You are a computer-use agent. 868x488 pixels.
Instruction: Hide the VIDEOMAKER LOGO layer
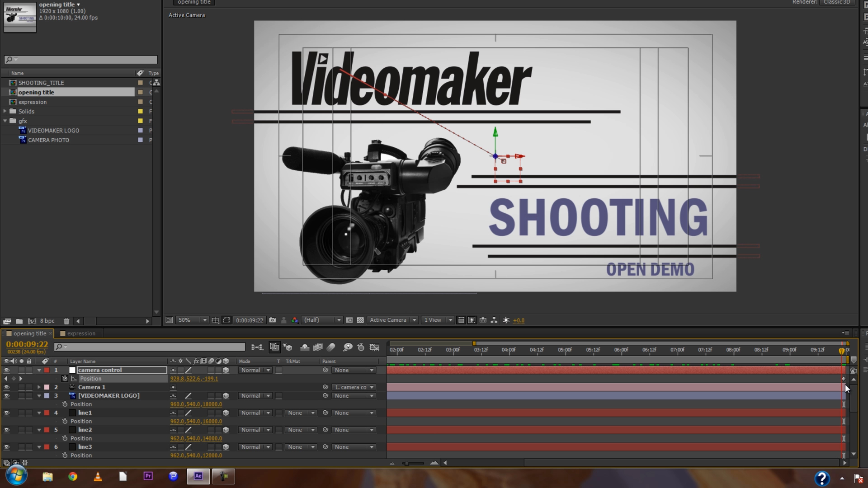[6, 395]
